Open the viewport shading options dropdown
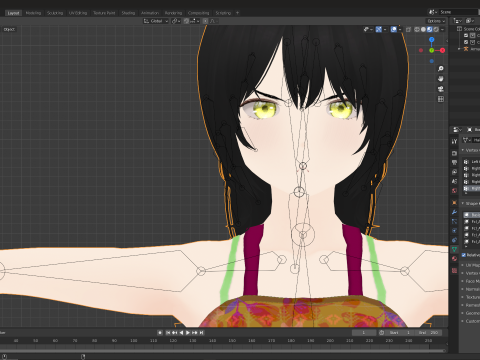Viewport: 480px width, 360px height. 442,29
